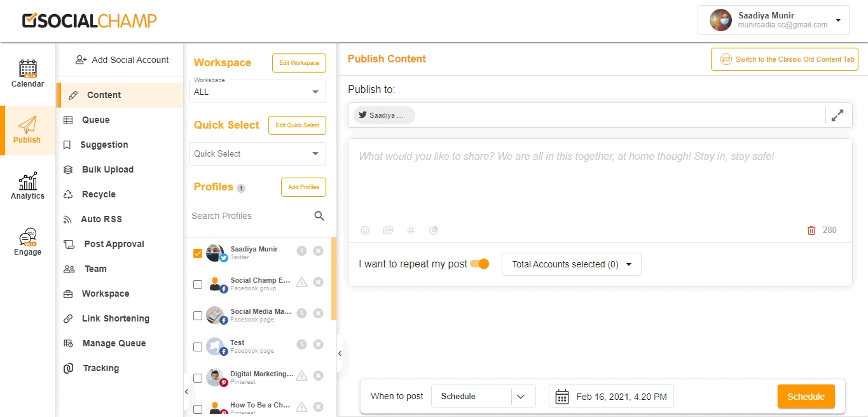The image size is (868, 417).
Task: Open the image upload icon in composer
Action: tap(388, 230)
